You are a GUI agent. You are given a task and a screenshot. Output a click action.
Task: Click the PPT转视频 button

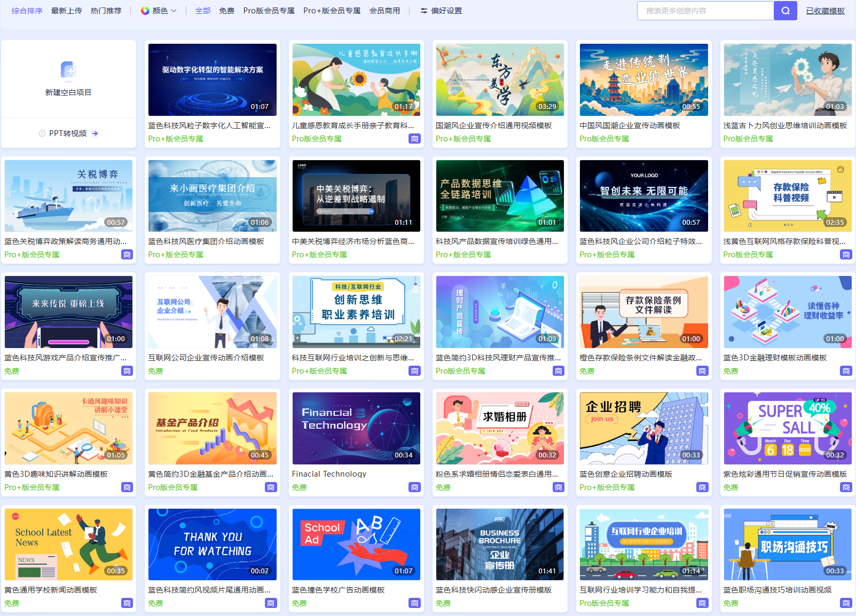pos(68,133)
